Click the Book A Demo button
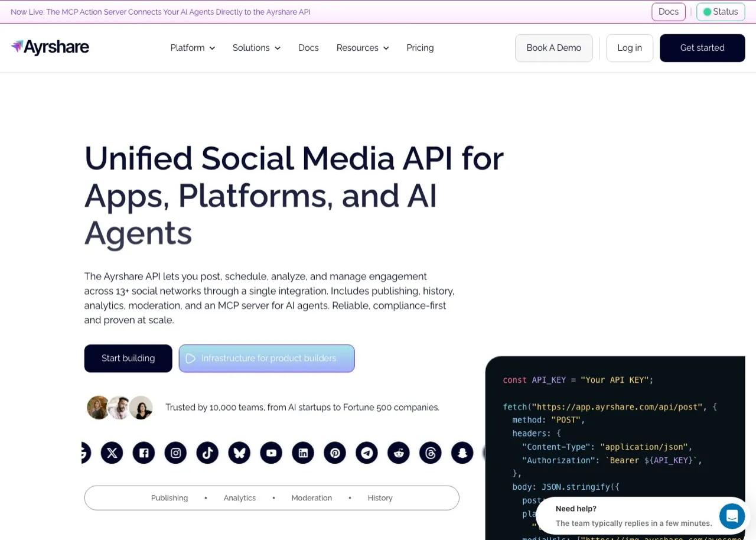This screenshot has height=540, width=756. pyautogui.click(x=554, y=48)
